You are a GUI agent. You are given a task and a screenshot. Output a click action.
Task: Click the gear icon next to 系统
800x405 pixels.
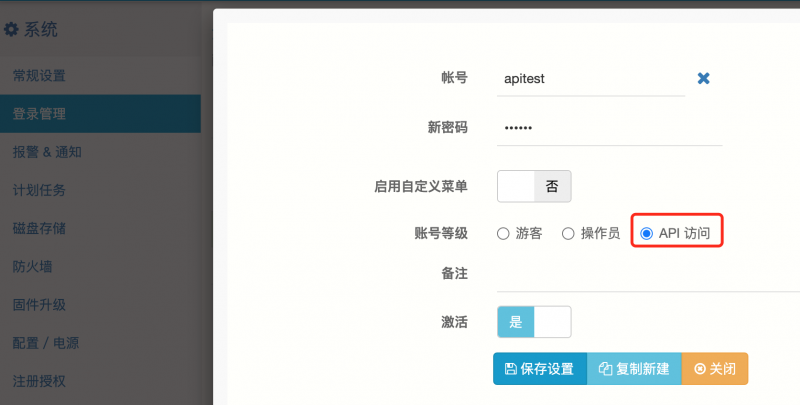pos(11,30)
